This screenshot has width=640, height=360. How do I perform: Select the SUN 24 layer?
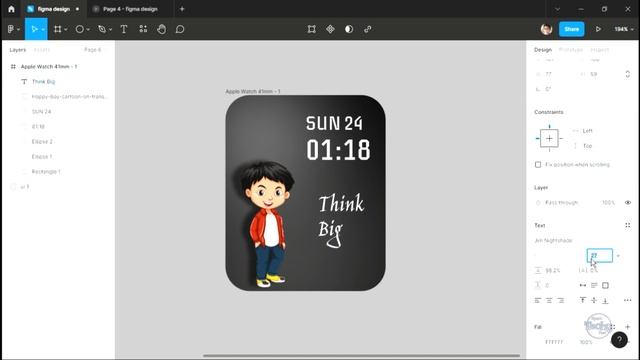tap(41, 111)
